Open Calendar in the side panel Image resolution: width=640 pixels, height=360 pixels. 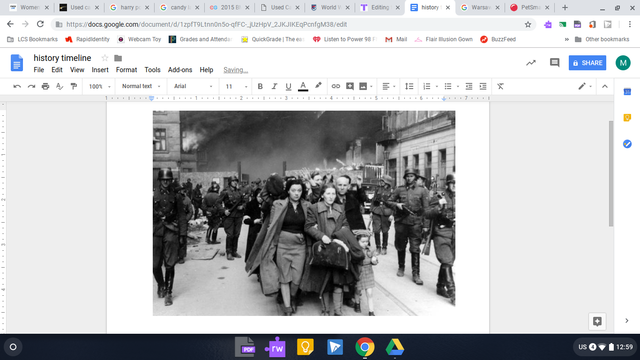tap(627, 92)
